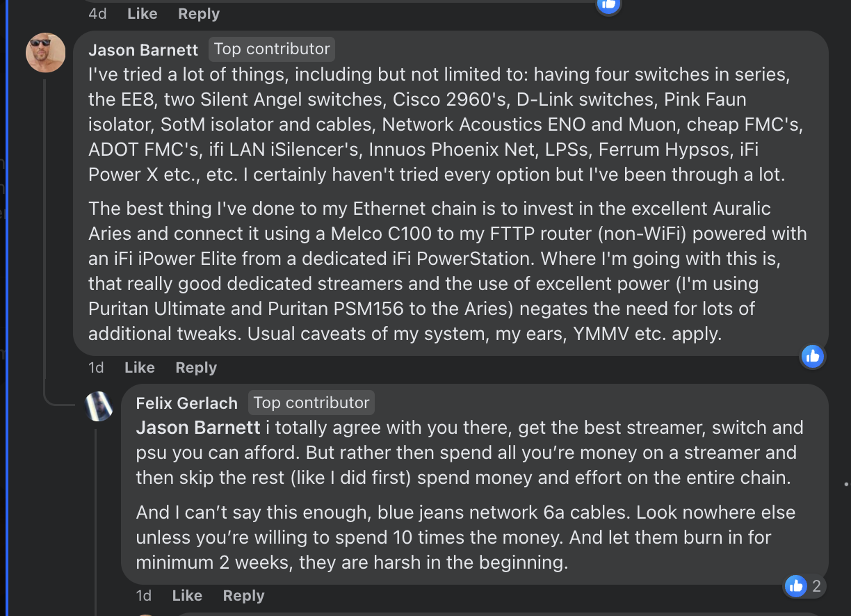Image resolution: width=851 pixels, height=616 pixels.
Task: Open the 1d timestamp under Jason's comment
Action: tap(96, 368)
